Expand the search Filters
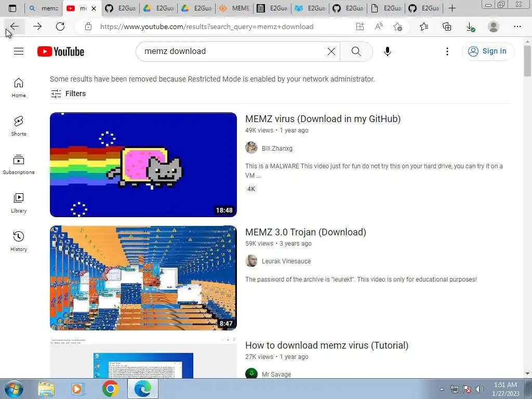Viewport: 532px width, 399px height. click(68, 94)
